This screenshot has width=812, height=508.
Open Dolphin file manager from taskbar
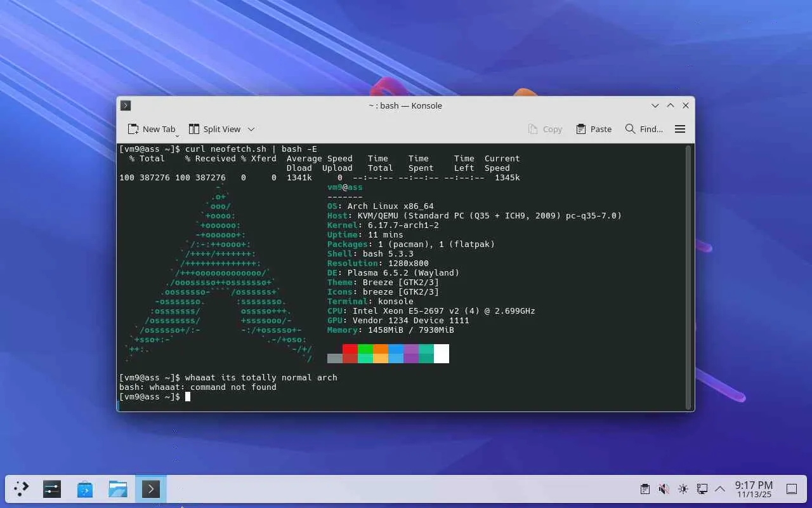coord(118,488)
